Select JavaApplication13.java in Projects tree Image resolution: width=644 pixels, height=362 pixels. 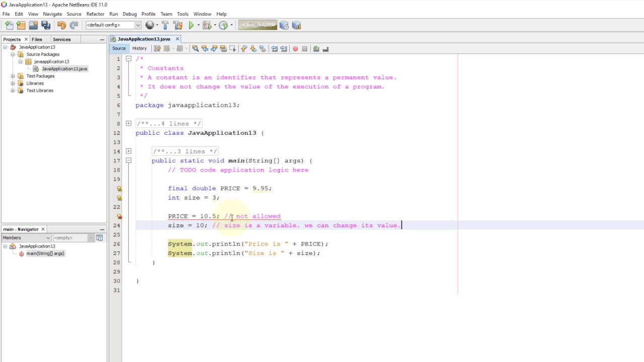[x=64, y=69]
